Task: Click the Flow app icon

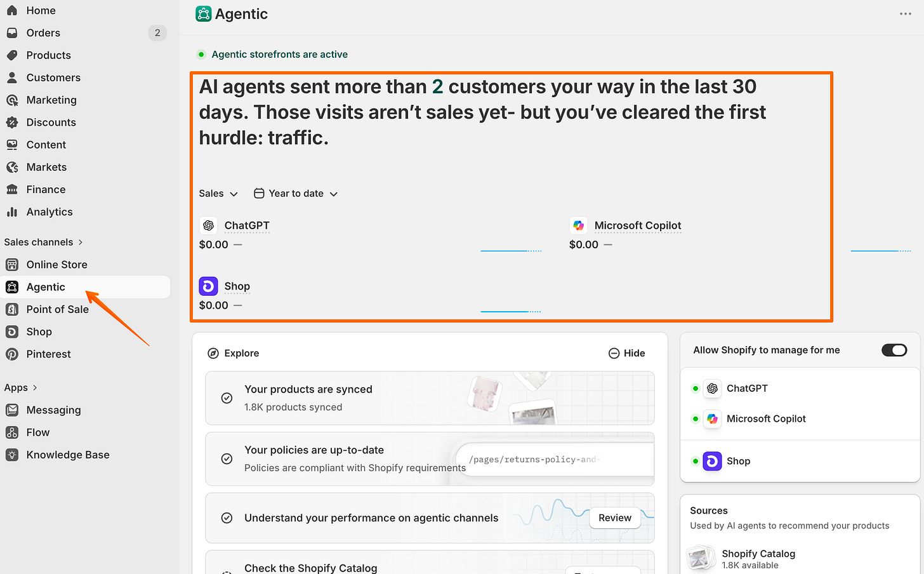Action: 12,432
